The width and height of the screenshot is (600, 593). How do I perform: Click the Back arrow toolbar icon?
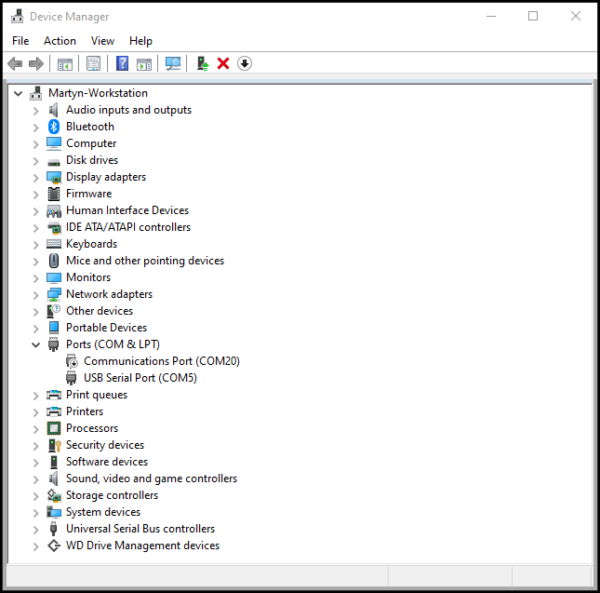pyautogui.click(x=15, y=64)
